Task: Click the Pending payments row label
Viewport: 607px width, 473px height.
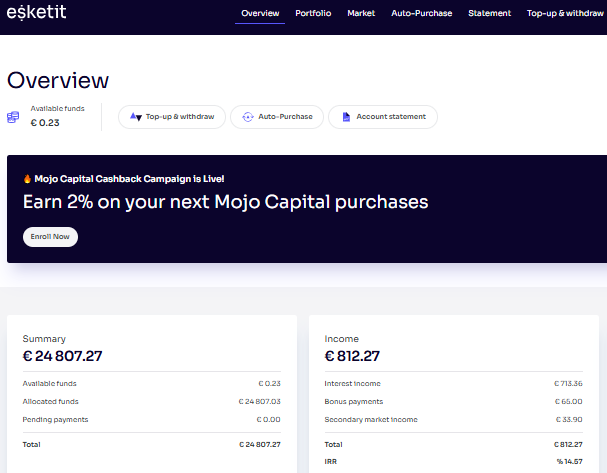Action: coord(55,420)
